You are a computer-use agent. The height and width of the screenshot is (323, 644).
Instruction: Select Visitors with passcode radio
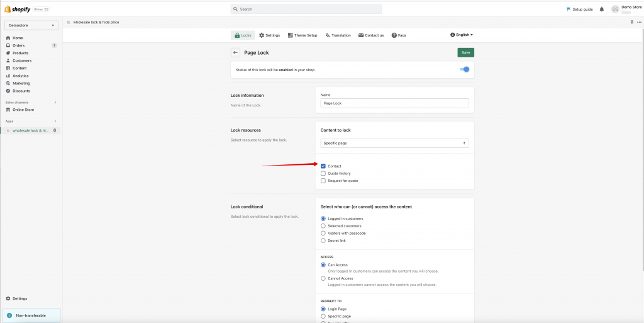pyautogui.click(x=323, y=234)
